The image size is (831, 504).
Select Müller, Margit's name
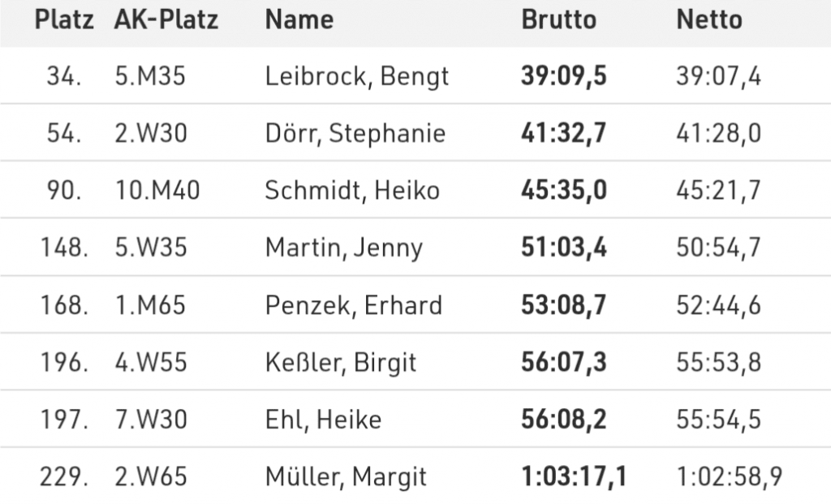[346, 476]
